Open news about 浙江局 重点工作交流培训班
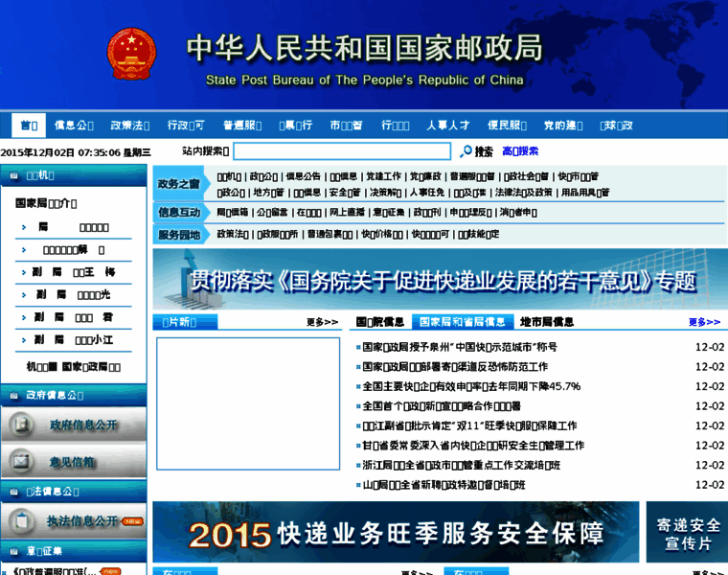Screen dimensions: 728x575 coord(461,465)
